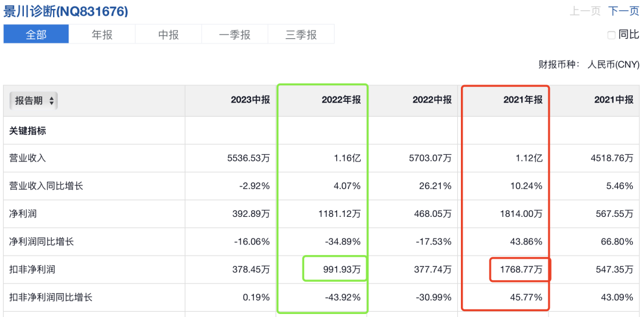
Task: Click the 上一页 page link
Action: point(585,11)
